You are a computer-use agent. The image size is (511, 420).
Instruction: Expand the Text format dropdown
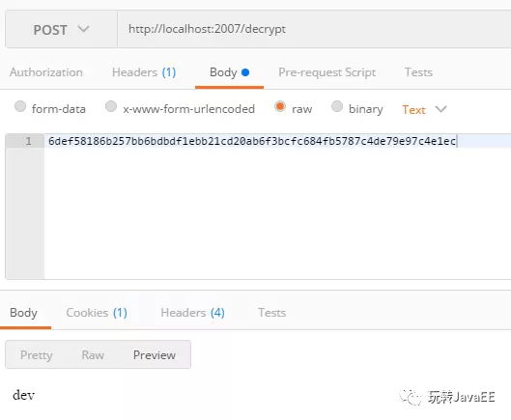(x=424, y=109)
